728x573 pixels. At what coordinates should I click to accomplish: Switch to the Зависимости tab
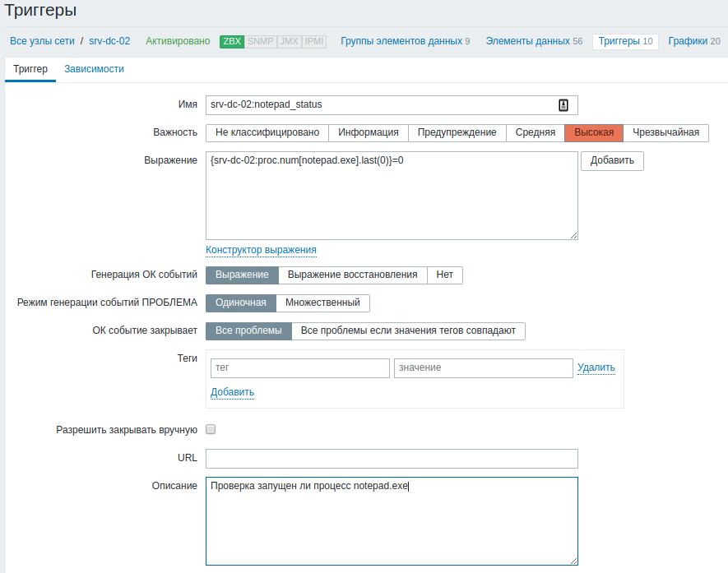pos(94,69)
